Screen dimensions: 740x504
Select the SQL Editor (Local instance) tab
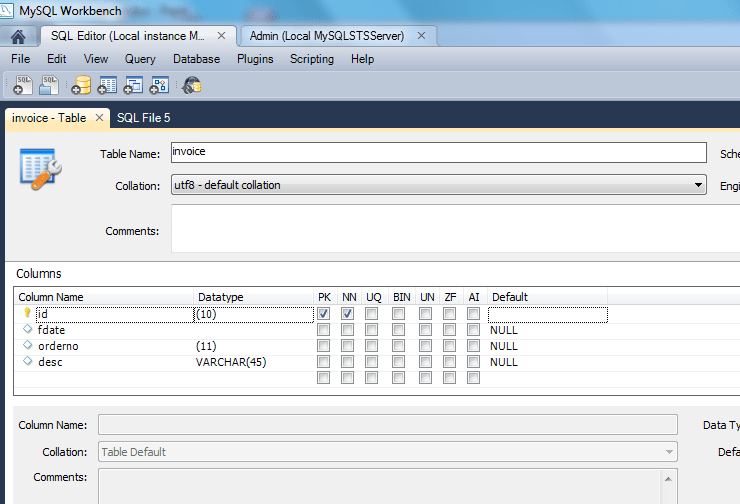128,36
